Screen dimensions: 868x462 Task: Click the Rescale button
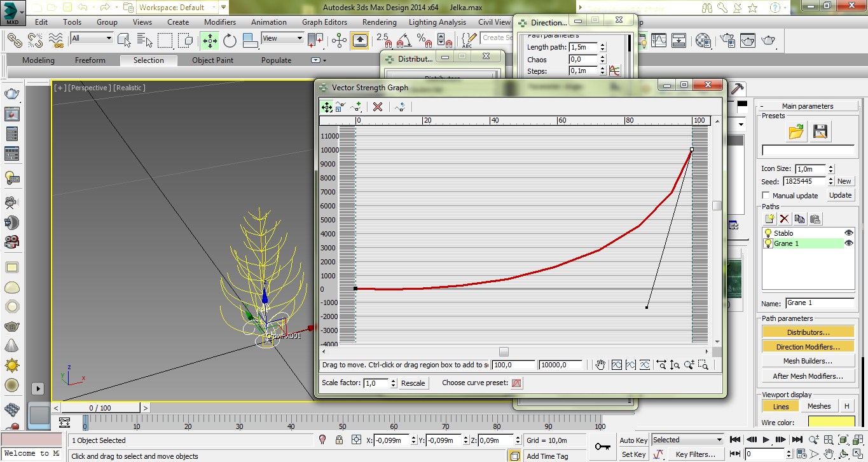[413, 383]
